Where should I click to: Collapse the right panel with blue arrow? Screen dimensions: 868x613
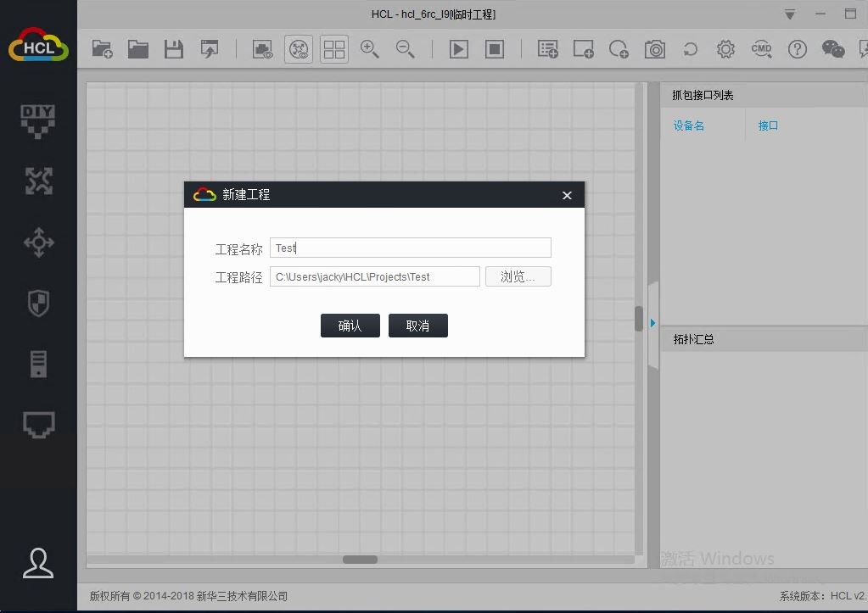tap(653, 322)
